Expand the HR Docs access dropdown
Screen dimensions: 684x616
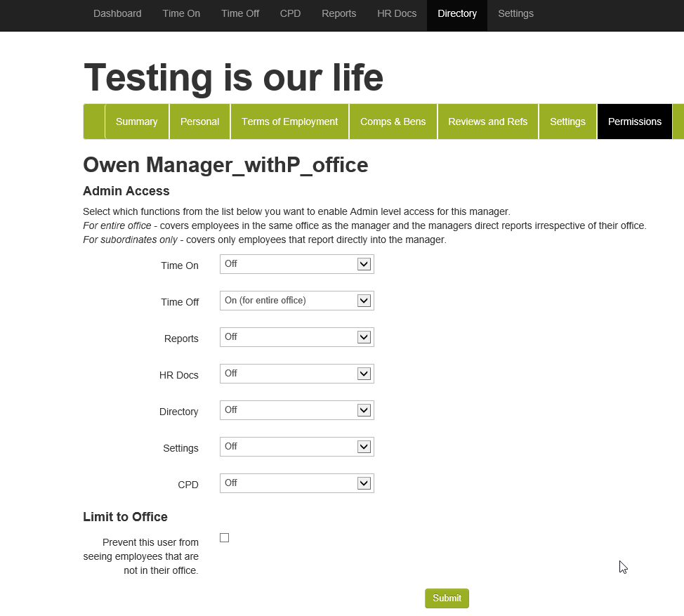click(296, 374)
